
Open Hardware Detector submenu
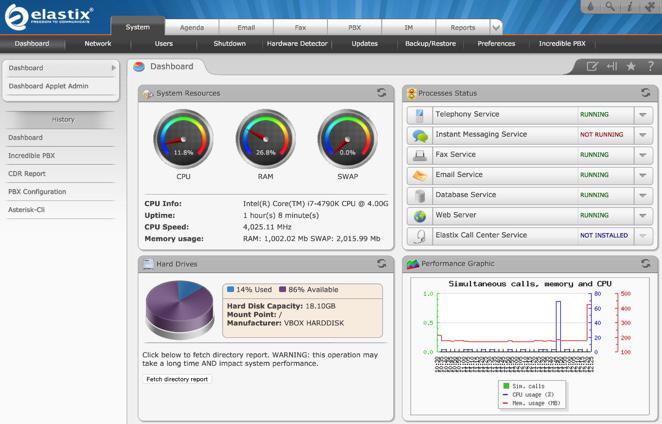coord(297,43)
